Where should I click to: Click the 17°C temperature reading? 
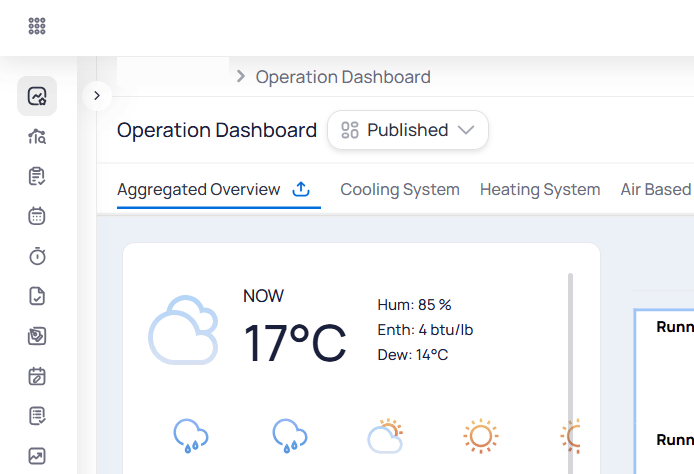(x=295, y=343)
